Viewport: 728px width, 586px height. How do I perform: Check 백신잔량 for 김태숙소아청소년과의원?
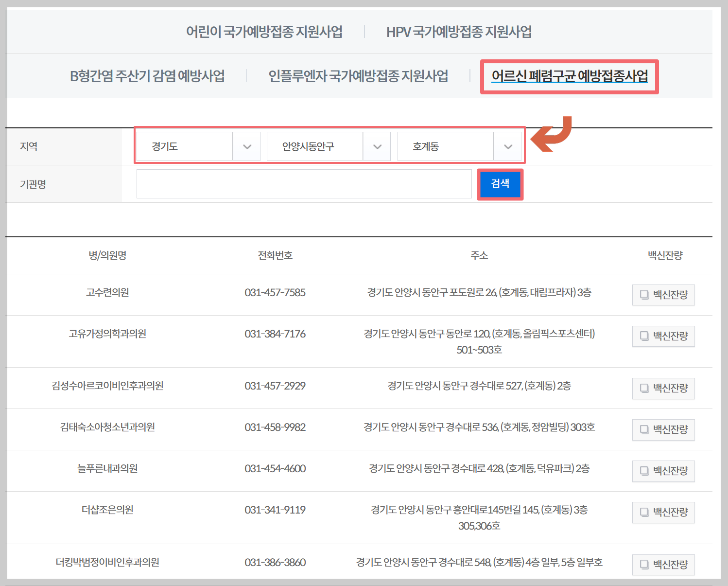(663, 429)
